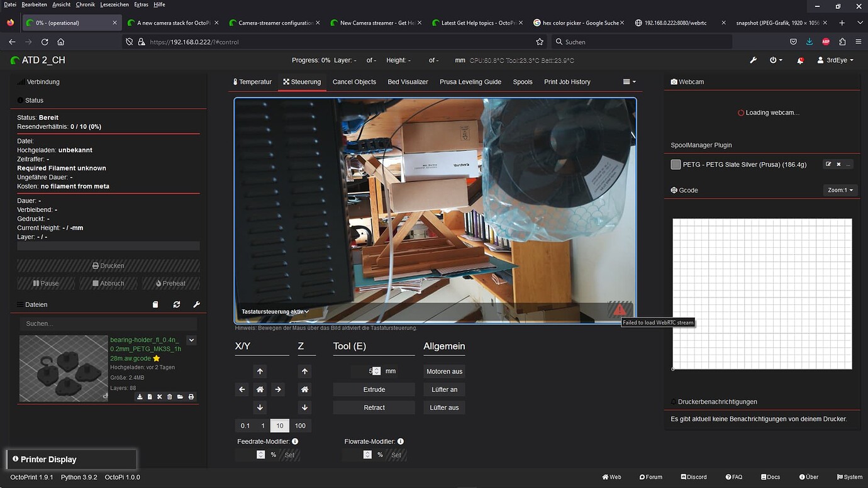
Task: Home the X/Y axes with the house icon
Action: 260,389
